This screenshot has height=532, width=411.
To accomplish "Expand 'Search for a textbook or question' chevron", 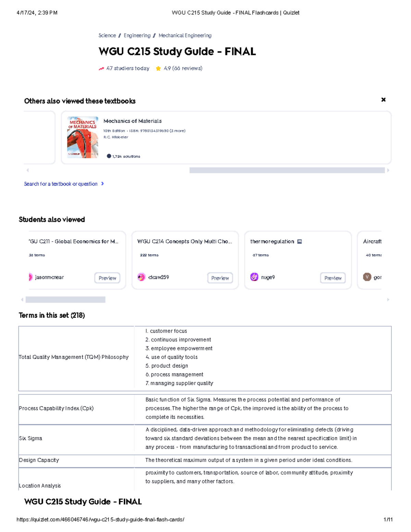I will [x=102, y=184].
